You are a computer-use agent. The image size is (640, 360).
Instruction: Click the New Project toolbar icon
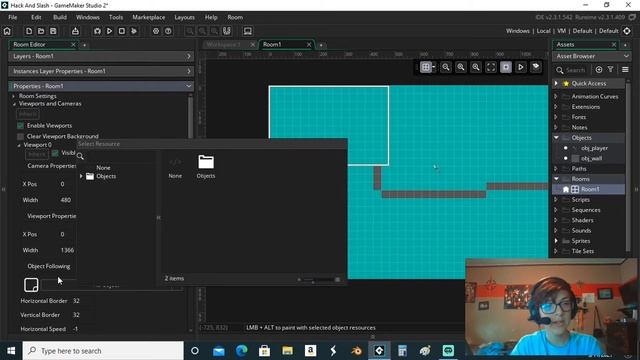29,31
